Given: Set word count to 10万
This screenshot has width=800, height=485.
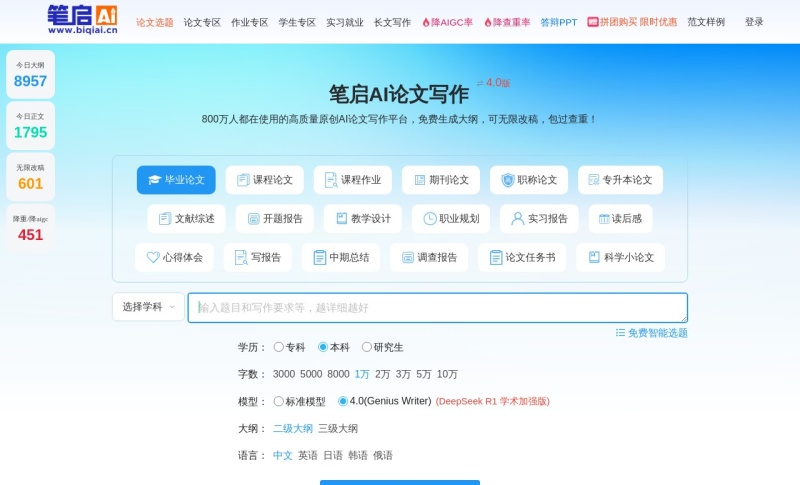Looking at the screenshot, I should 447,374.
